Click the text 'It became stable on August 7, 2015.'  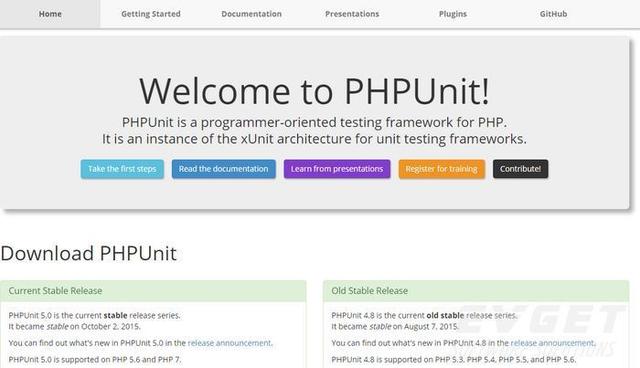(x=395, y=327)
